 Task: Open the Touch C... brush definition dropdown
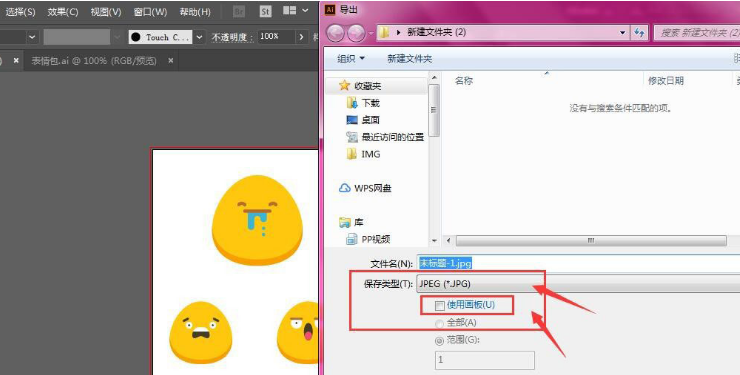(x=200, y=37)
